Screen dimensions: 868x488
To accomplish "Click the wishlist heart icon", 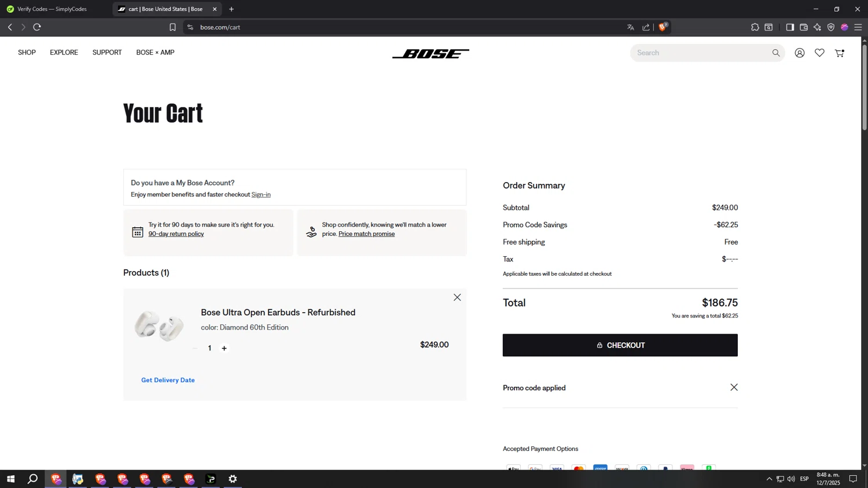I will [x=819, y=53].
